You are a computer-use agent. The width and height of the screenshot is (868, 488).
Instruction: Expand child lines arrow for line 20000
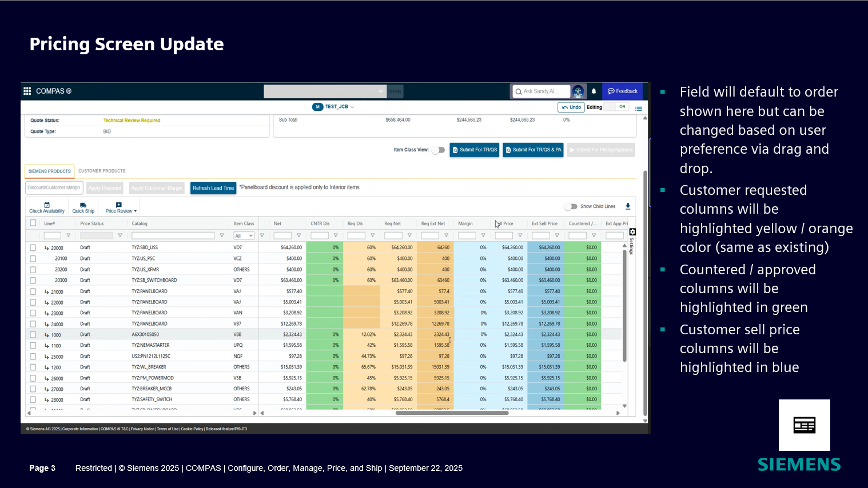(47, 248)
